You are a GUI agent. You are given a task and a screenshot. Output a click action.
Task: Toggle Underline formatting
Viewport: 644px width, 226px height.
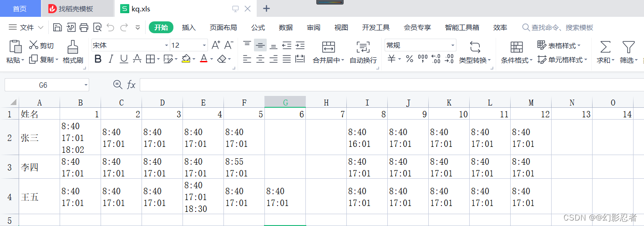(x=124, y=59)
